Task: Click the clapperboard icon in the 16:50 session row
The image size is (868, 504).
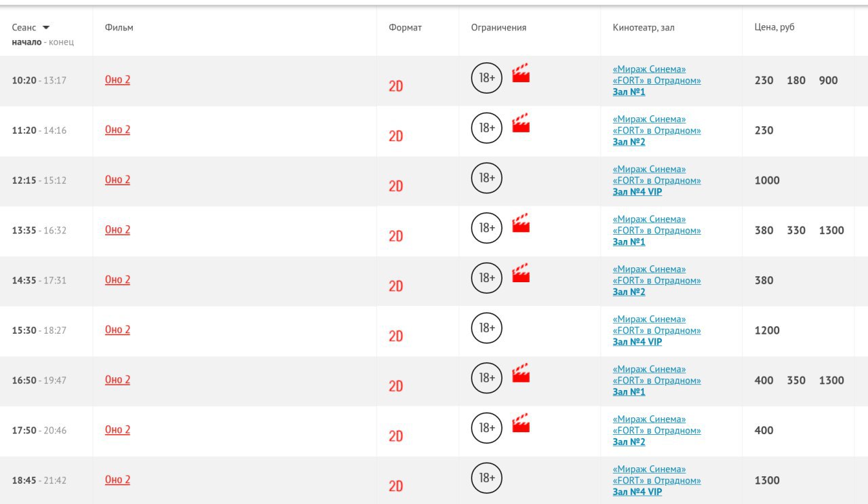Action: (x=521, y=372)
